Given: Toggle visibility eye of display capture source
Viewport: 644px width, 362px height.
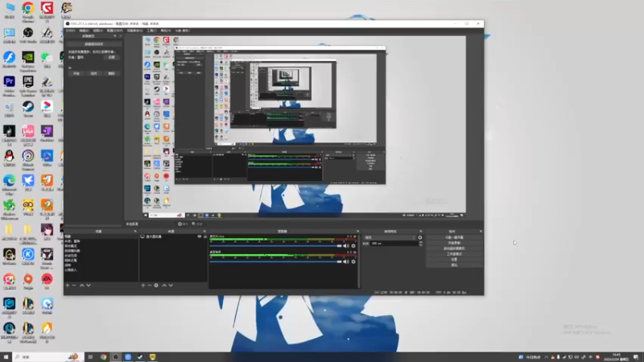Looking at the screenshot, I should pos(200,237).
